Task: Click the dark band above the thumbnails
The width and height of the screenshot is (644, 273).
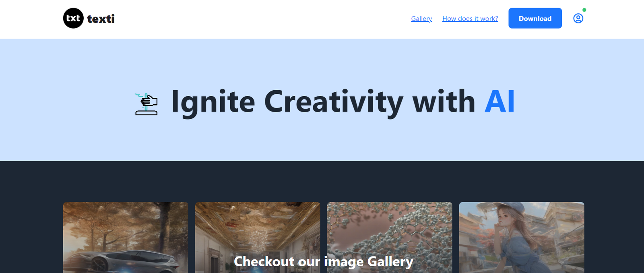Action: coord(322,181)
